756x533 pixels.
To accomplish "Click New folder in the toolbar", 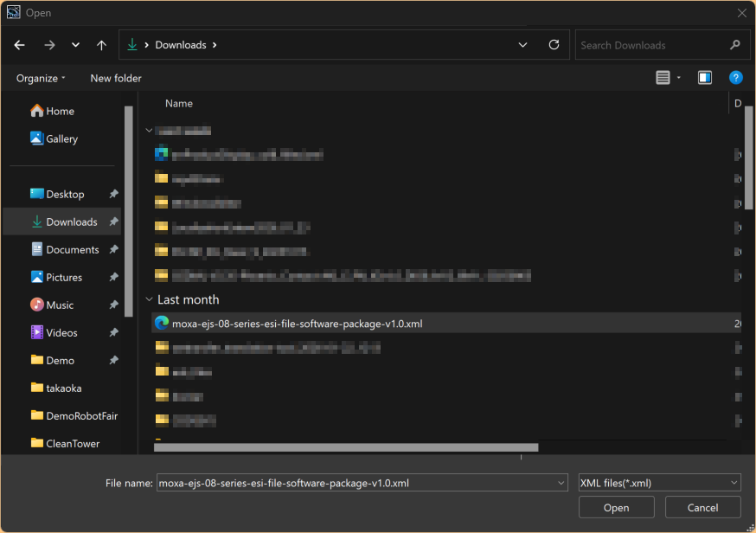I will coord(116,78).
